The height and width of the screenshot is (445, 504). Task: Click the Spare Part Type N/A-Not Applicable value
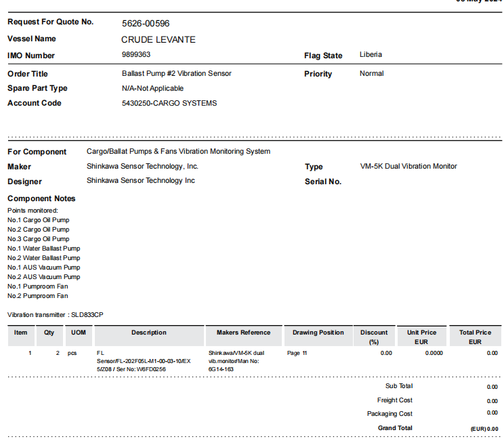pos(152,88)
